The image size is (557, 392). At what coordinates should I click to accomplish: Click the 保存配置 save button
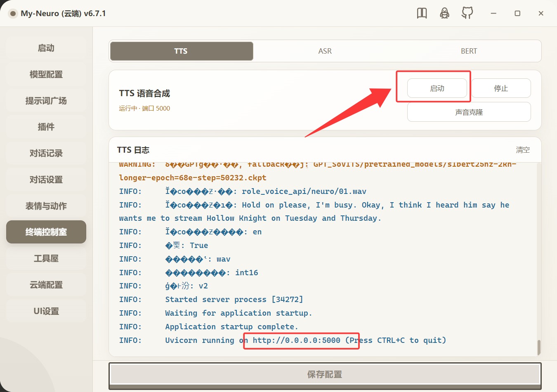click(x=325, y=375)
